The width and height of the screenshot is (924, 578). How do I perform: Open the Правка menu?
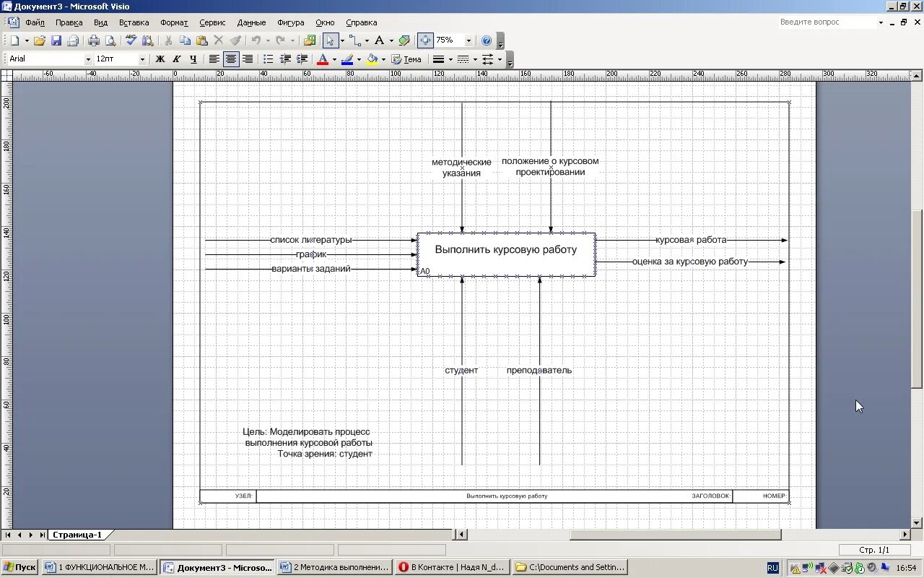click(69, 22)
